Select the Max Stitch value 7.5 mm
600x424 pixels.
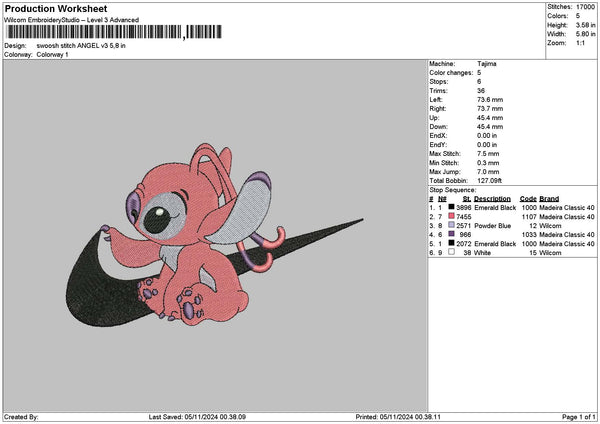488,154
